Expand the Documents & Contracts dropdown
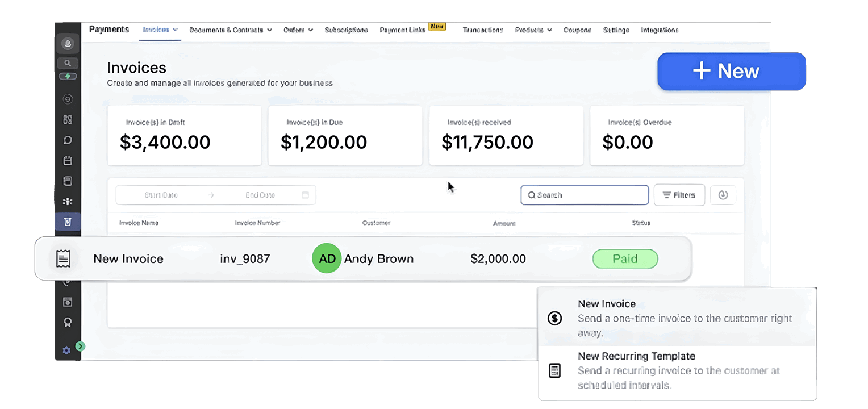 coord(231,30)
